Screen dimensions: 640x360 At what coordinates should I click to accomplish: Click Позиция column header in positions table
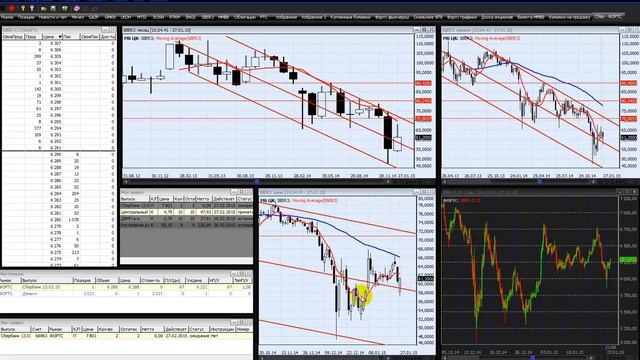coord(83,280)
